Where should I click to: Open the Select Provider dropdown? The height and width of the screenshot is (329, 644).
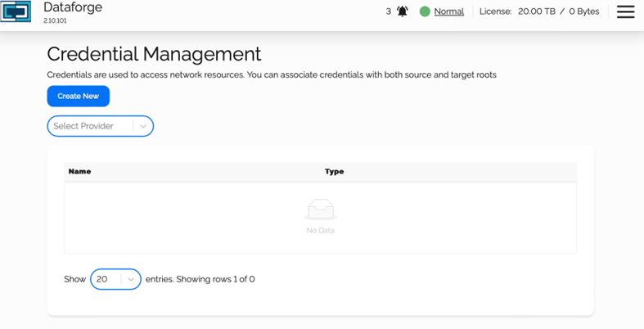pyautogui.click(x=90, y=126)
